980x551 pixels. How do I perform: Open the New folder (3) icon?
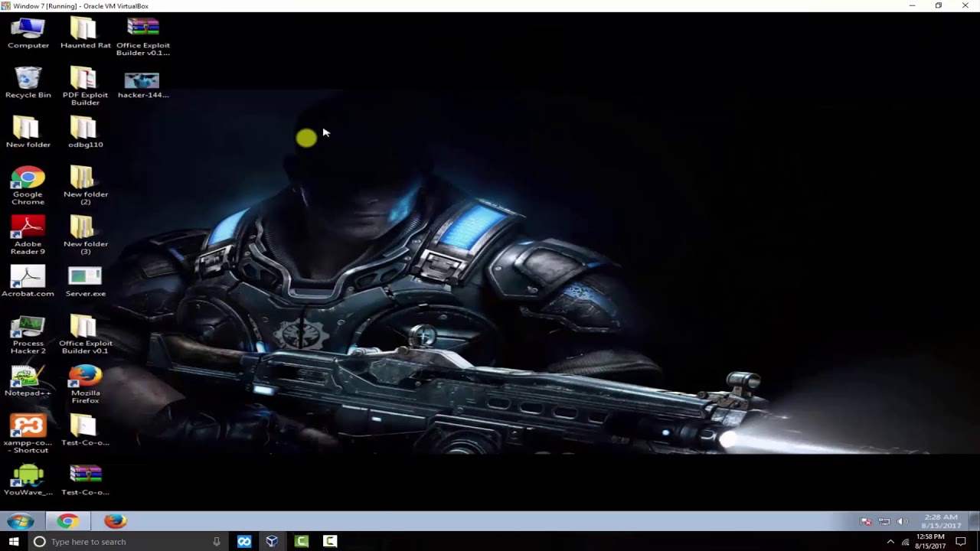tap(85, 236)
